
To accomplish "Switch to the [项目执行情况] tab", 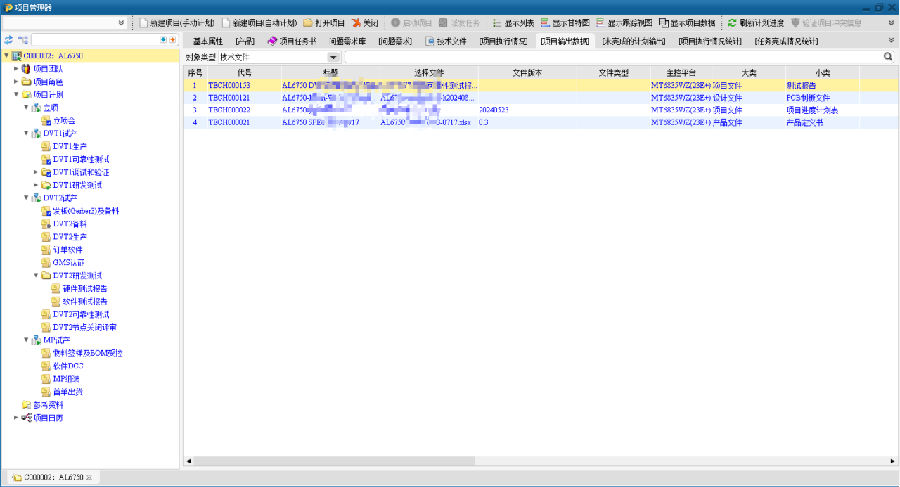I will click(503, 41).
